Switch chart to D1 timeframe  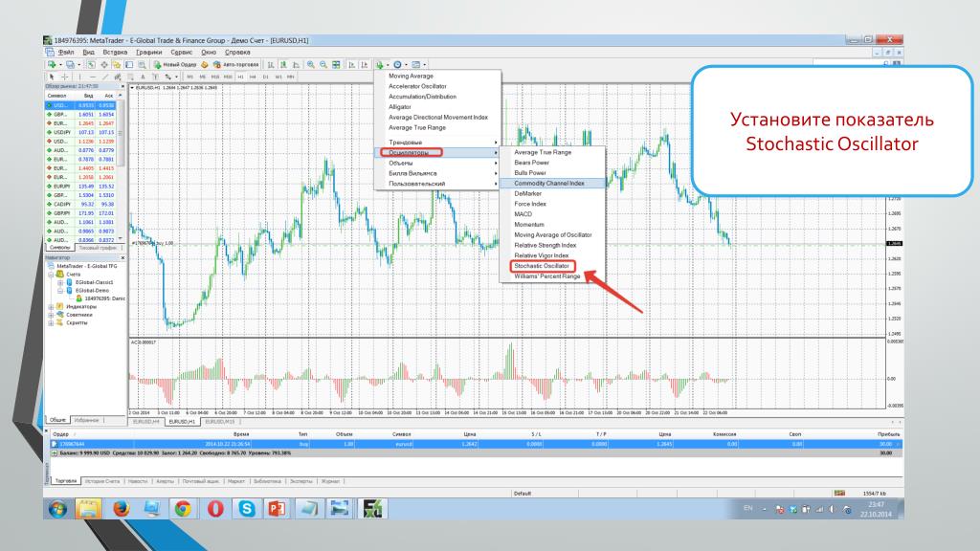[266, 77]
